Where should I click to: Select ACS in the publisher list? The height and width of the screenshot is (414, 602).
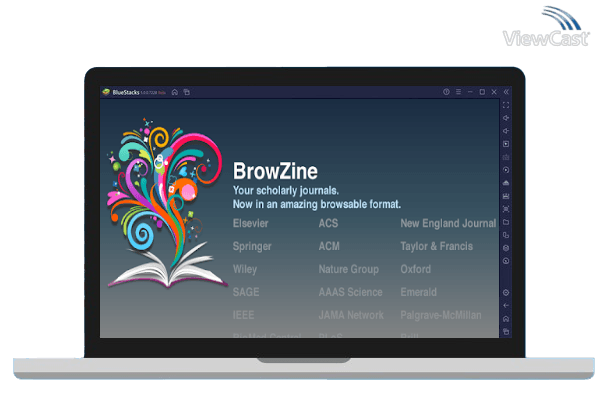click(x=328, y=223)
